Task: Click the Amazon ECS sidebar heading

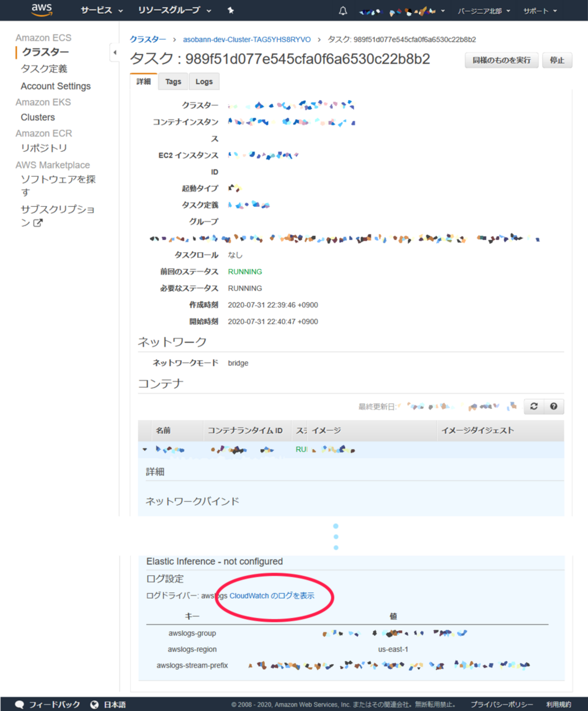Action: coord(43,38)
